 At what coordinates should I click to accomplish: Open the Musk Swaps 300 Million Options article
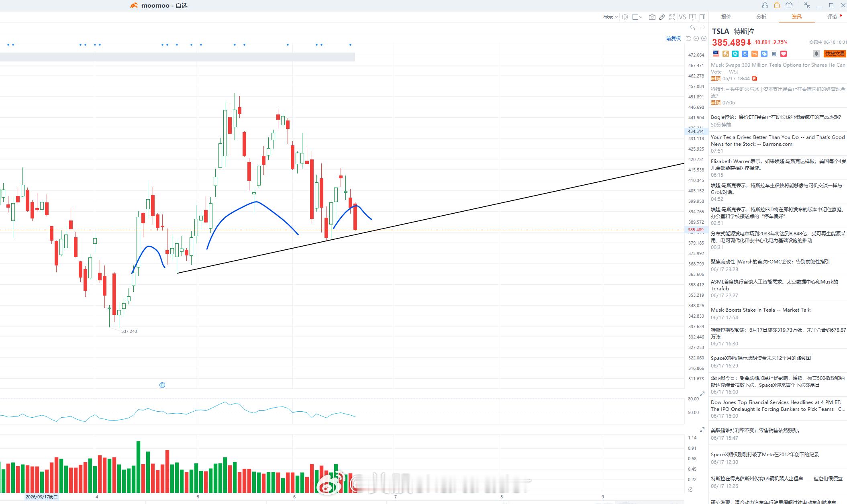click(778, 71)
